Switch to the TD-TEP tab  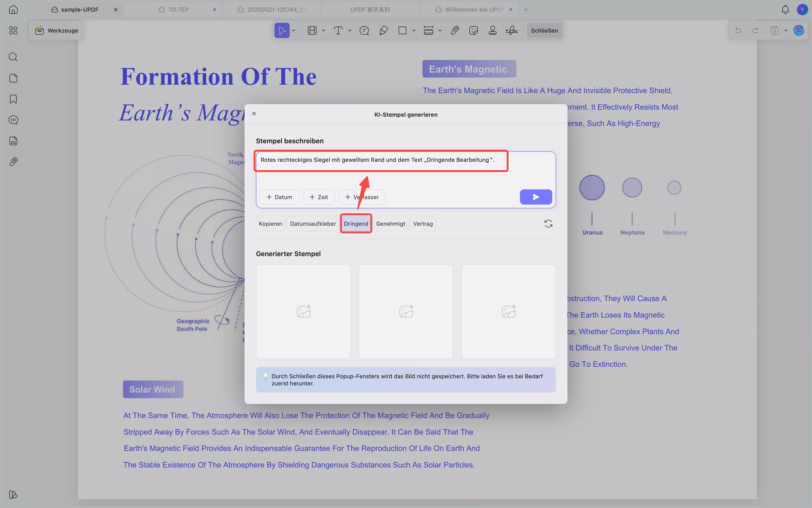click(x=178, y=10)
